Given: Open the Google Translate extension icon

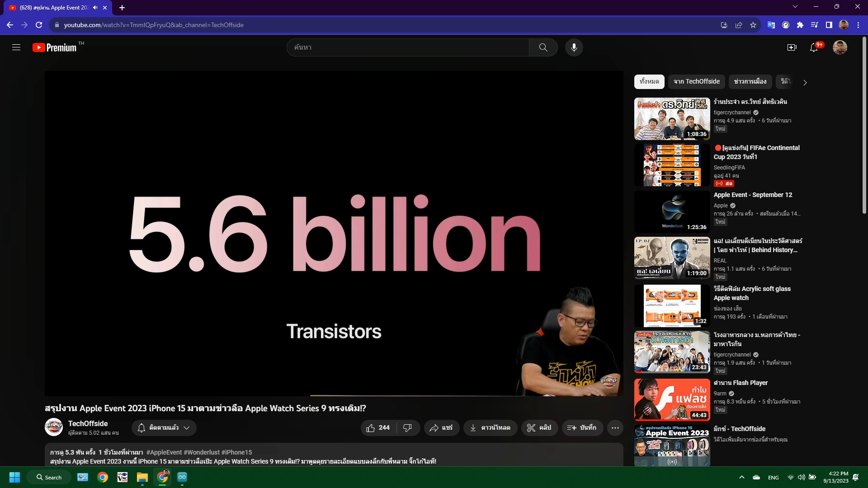Looking at the screenshot, I should [x=771, y=25].
